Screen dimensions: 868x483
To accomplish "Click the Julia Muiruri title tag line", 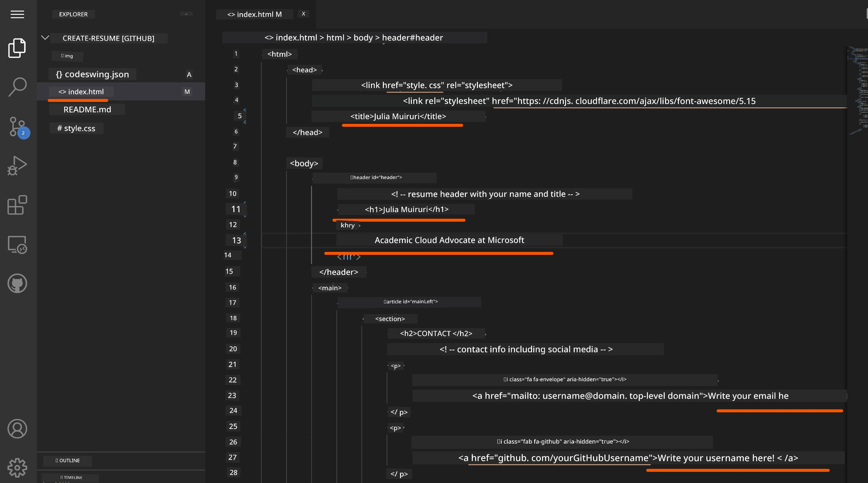I will pos(398,116).
